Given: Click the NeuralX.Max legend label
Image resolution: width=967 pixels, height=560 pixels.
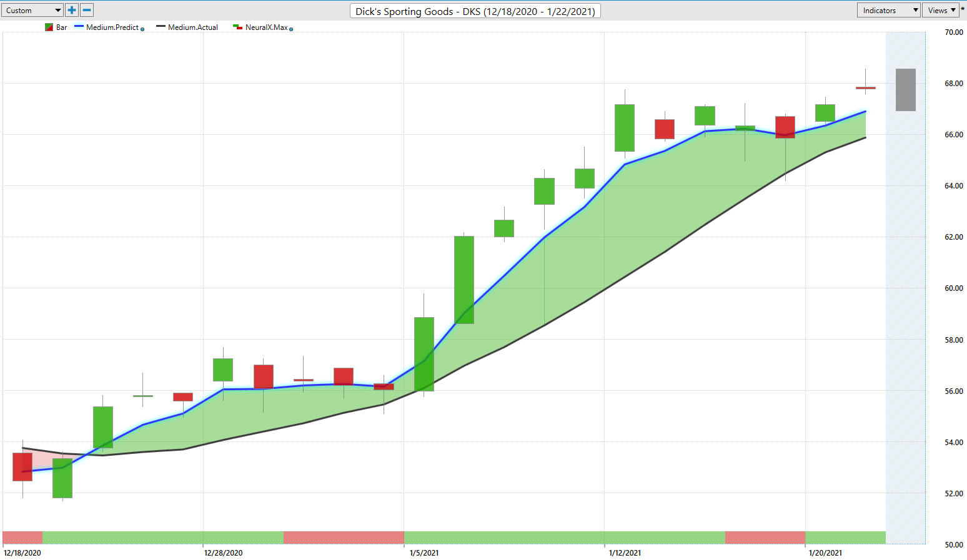Looking at the screenshot, I should pyautogui.click(x=267, y=27).
